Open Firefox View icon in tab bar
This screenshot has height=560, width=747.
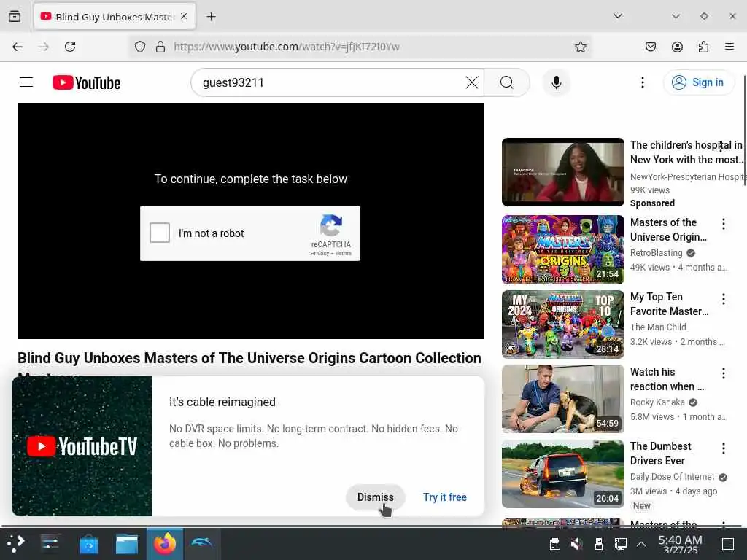(x=15, y=17)
